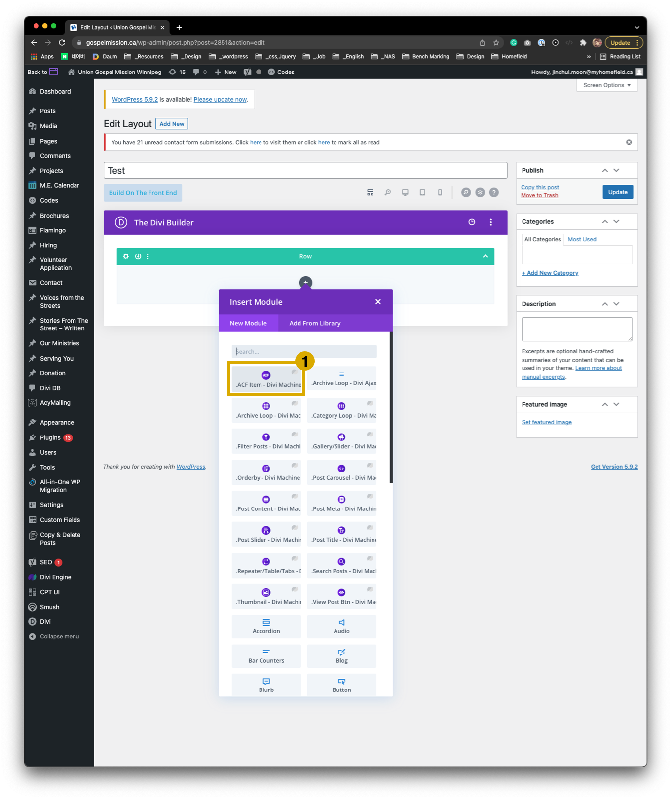Screen dimensions: 672x799
Task: Switch to tablet preview mode
Action: (422, 193)
